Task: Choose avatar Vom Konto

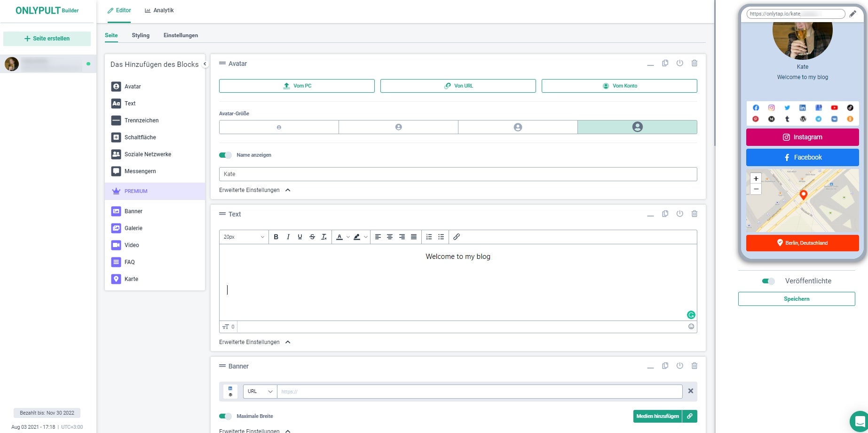Action: coord(619,86)
